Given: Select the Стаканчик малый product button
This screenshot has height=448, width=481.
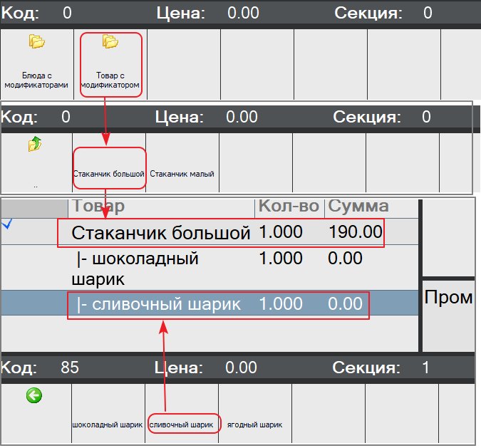Looking at the screenshot, I should (182, 163).
